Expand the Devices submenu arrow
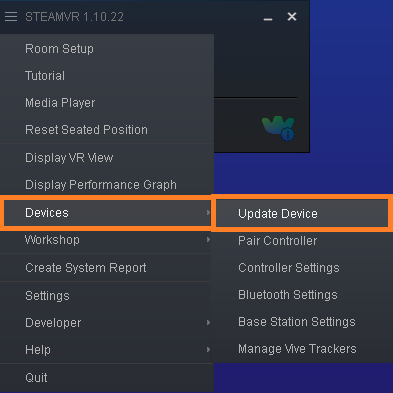 [208, 213]
